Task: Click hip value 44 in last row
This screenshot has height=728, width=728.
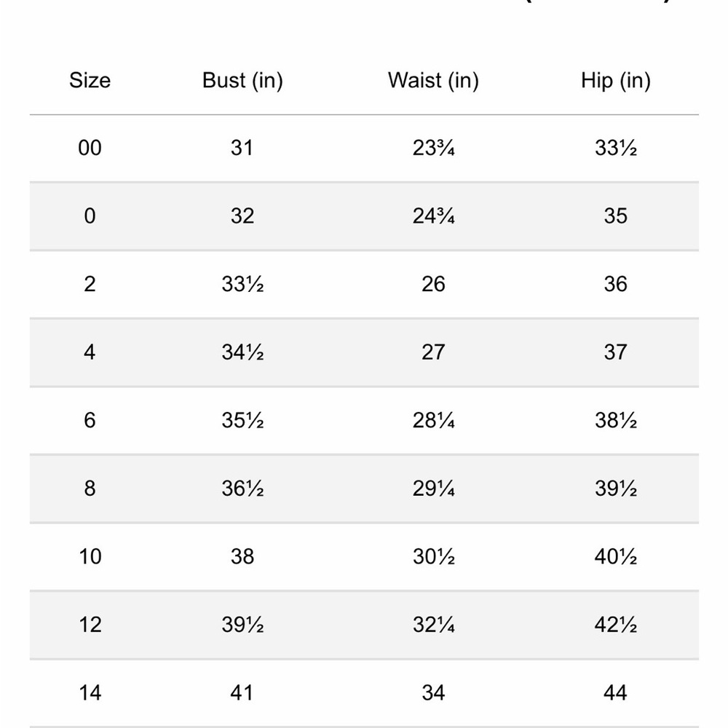Action: point(616,693)
